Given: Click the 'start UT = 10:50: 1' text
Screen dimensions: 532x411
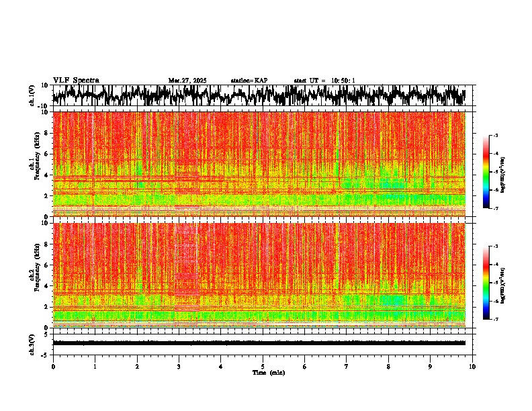Looking at the screenshot, I should (x=324, y=81).
